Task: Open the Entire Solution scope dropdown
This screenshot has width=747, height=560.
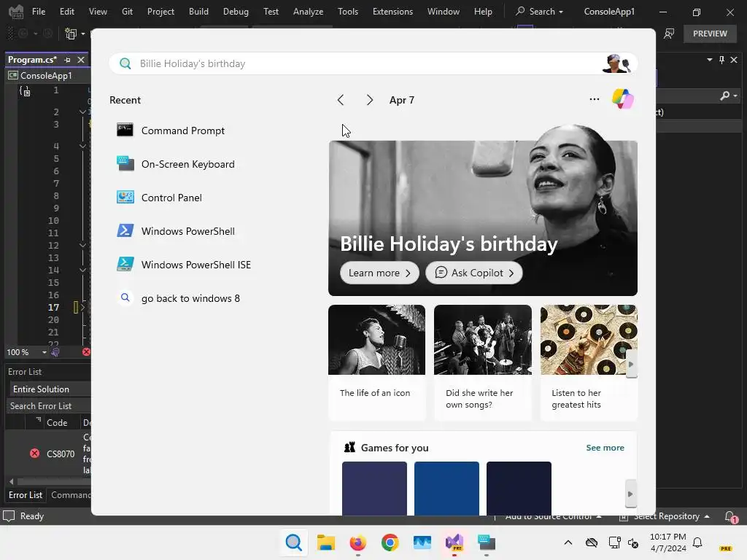Action: tap(50, 389)
